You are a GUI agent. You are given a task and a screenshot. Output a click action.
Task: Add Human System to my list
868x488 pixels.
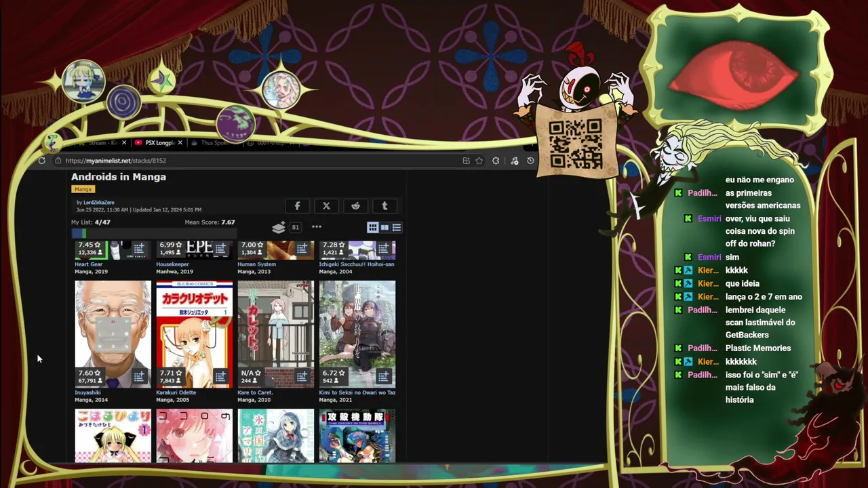(x=302, y=249)
